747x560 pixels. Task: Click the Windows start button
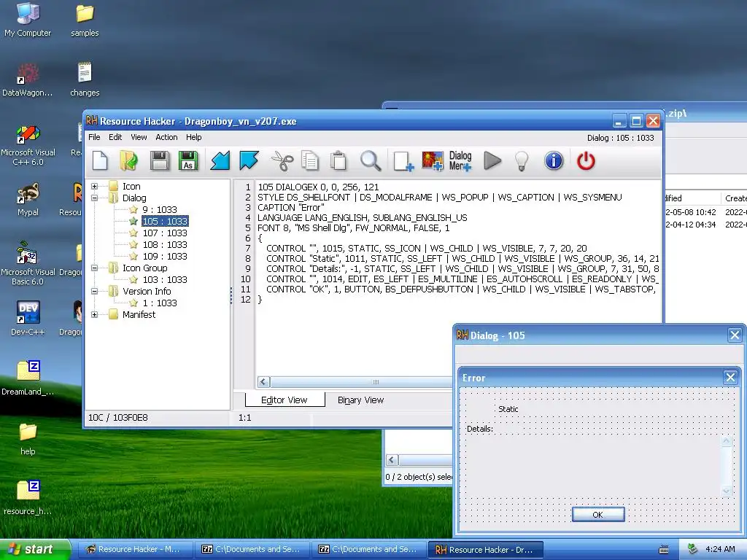[x=34, y=550]
